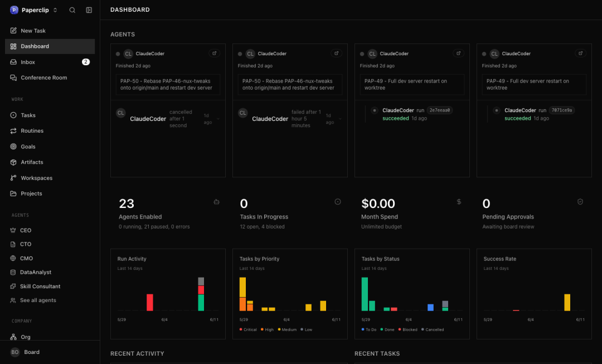Toggle the sidebar panel layout icon
The width and height of the screenshot is (602, 364).
click(x=89, y=10)
